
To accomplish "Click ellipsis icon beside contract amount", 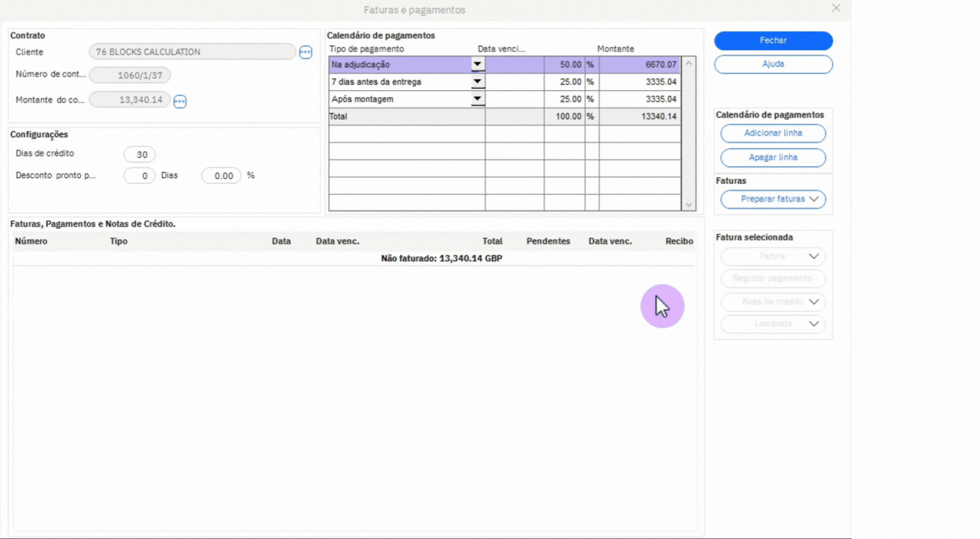I will click(x=180, y=102).
